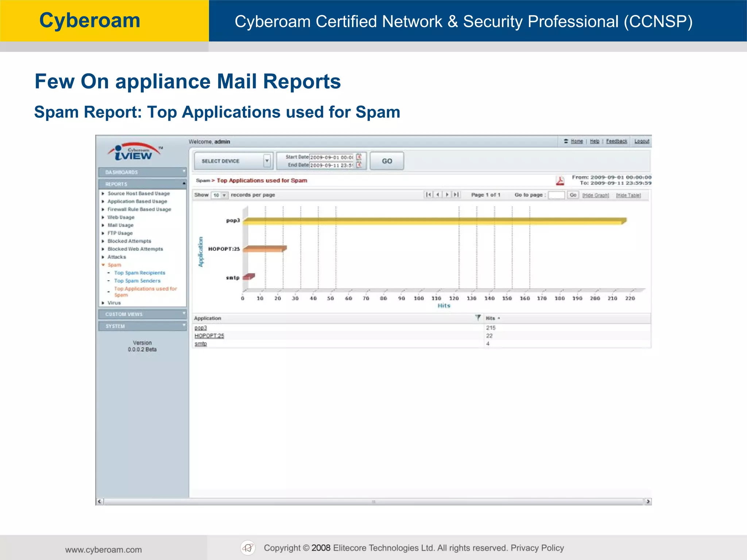Click the 215 hits value for pop3
This screenshot has height=560, width=747.
(491, 328)
